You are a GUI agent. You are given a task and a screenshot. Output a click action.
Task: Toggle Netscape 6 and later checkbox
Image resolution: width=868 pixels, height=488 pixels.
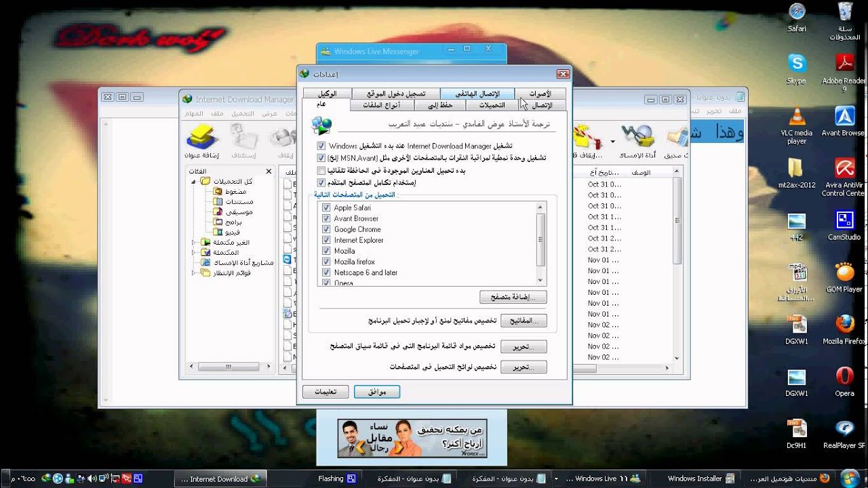pyautogui.click(x=326, y=272)
